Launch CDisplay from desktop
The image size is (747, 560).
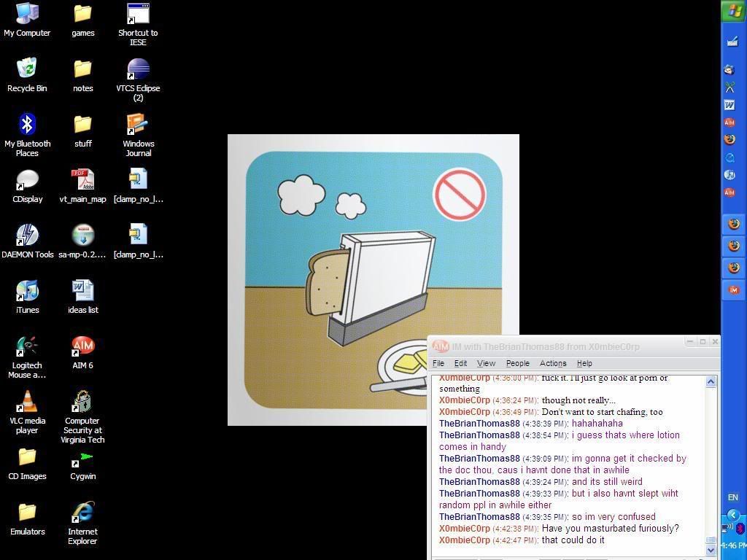[x=27, y=186]
